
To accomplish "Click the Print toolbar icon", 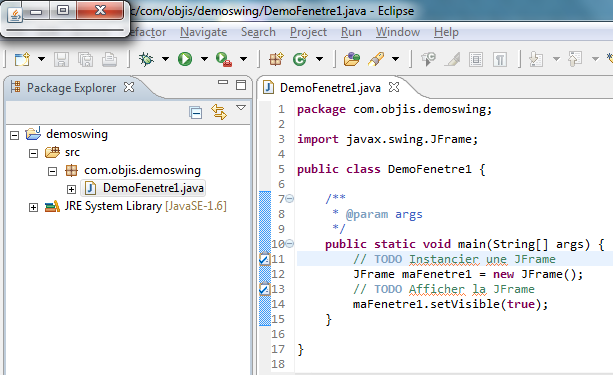I will (109, 59).
